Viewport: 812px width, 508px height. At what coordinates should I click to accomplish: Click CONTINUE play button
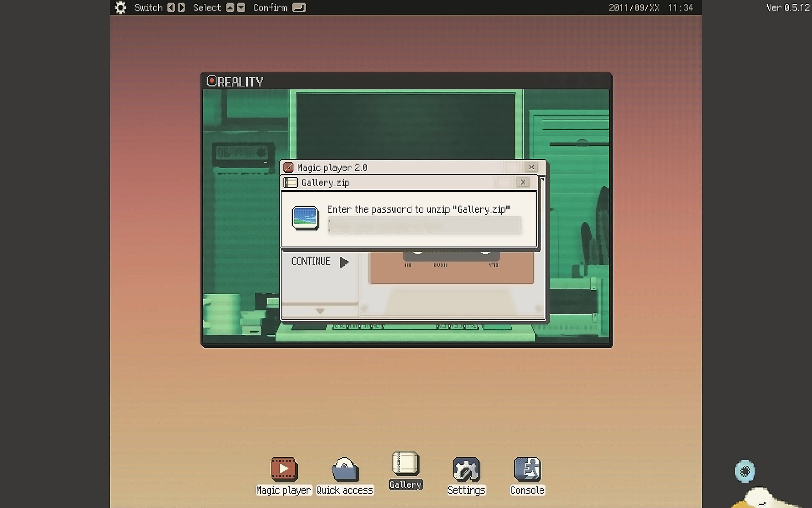point(344,262)
